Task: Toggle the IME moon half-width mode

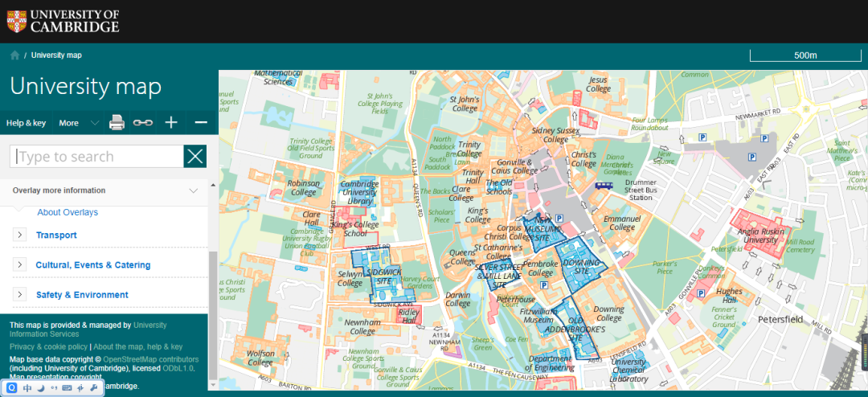Action: click(40, 388)
